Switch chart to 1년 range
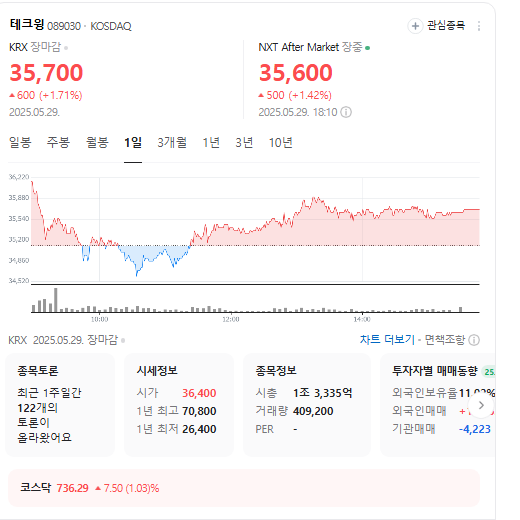520x520 pixels. [x=211, y=143]
